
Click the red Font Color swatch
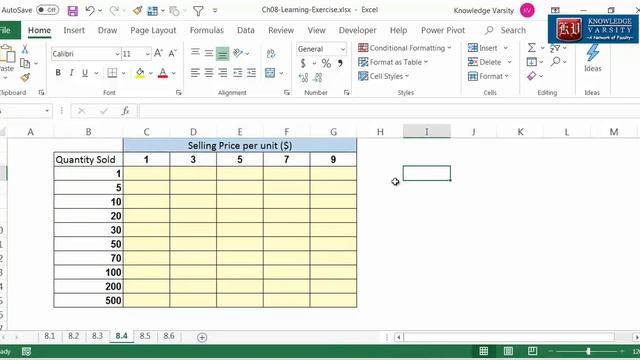(x=163, y=73)
